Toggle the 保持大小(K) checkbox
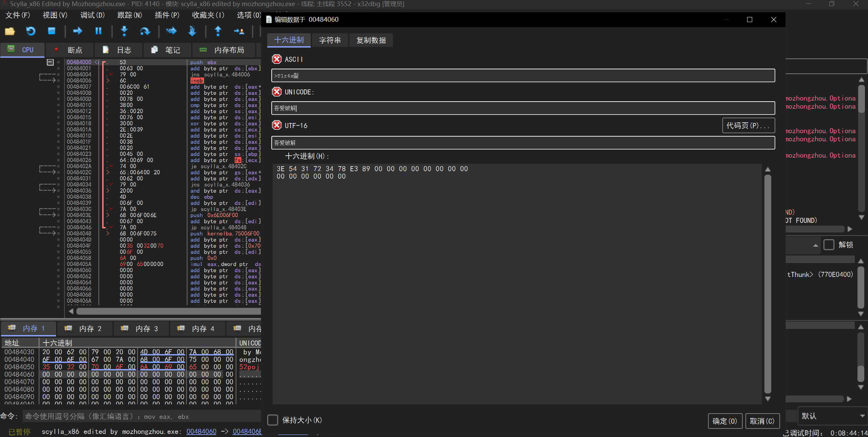 [273, 420]
